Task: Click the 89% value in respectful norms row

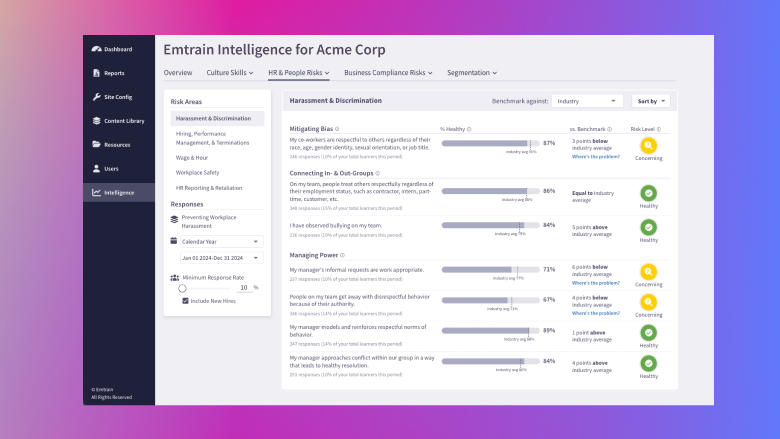Action: point(549,330)
